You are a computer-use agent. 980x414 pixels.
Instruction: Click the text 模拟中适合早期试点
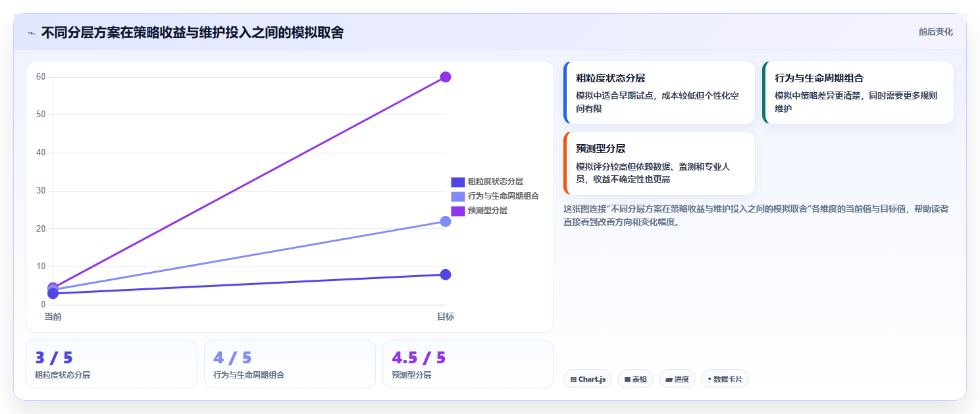tap(613, 95)
